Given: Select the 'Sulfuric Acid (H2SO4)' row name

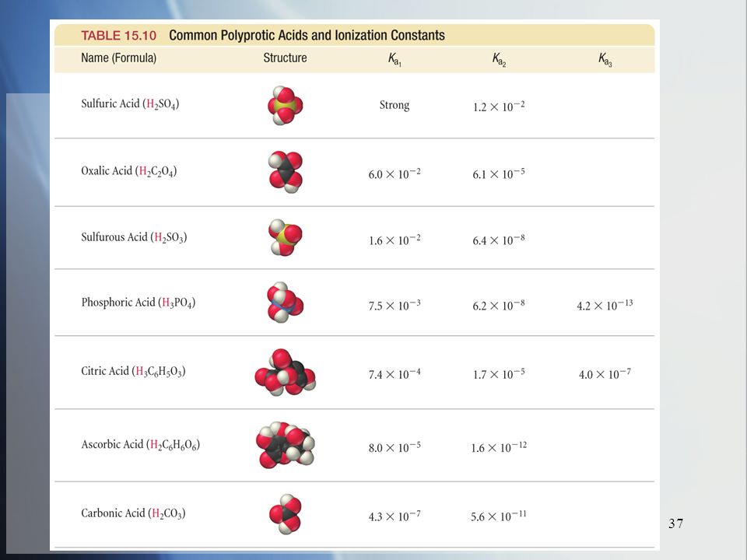Looking at the screenshot, I should click(130, 103).
